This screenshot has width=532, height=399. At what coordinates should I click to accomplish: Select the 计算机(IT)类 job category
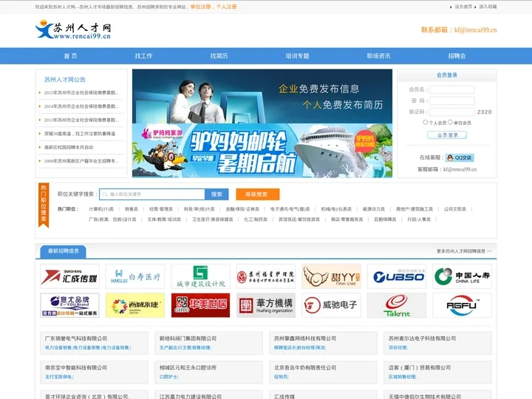(x=101, y=209)
